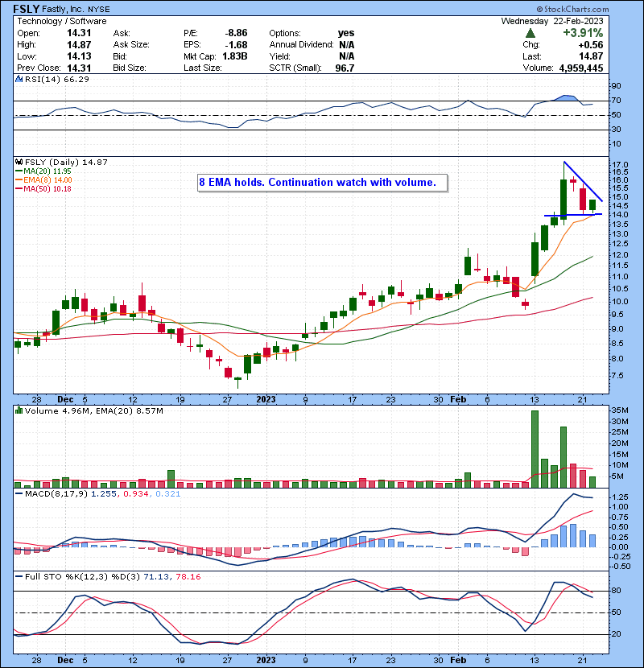This screenshot has height=668, width=644.
Task: Click the RSI 70 axis level label
Action: tap(617, 101)
